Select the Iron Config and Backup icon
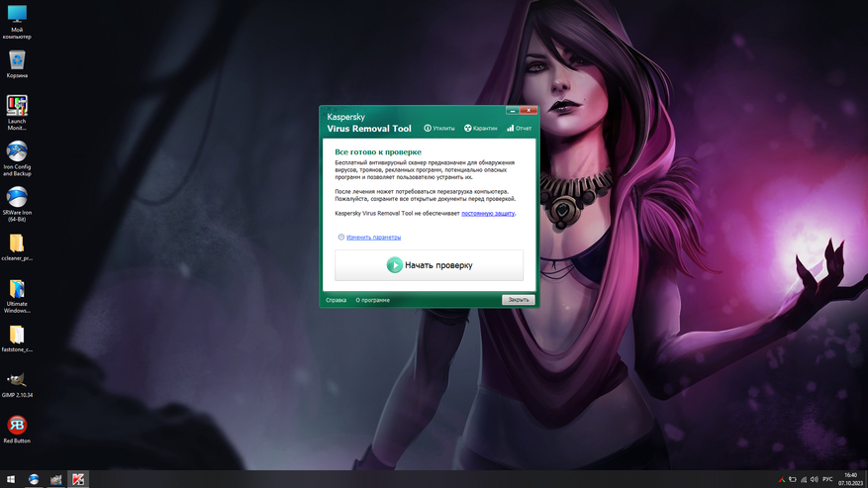The height and width of the screenshot is (488, 868). [17, 158]
